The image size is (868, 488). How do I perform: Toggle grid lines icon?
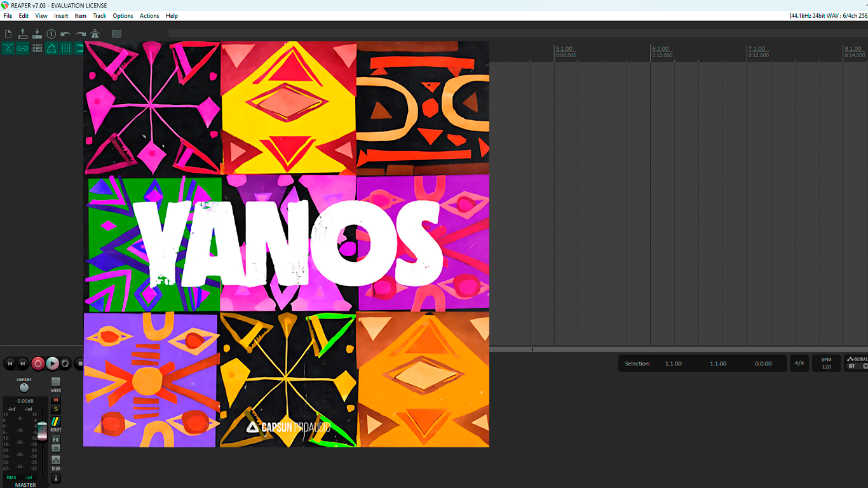tap(66, 48)
